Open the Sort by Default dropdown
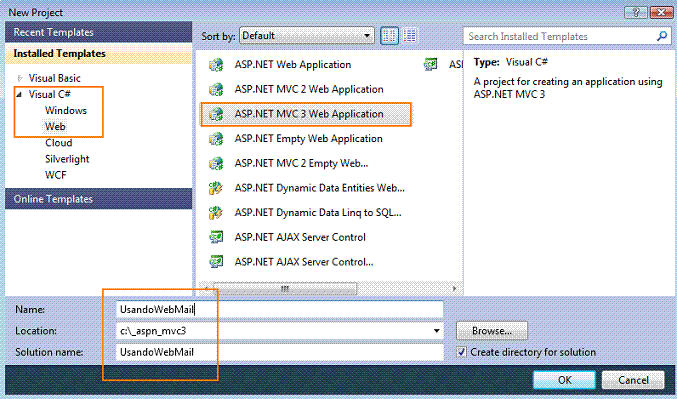 (x=307, y=36)
